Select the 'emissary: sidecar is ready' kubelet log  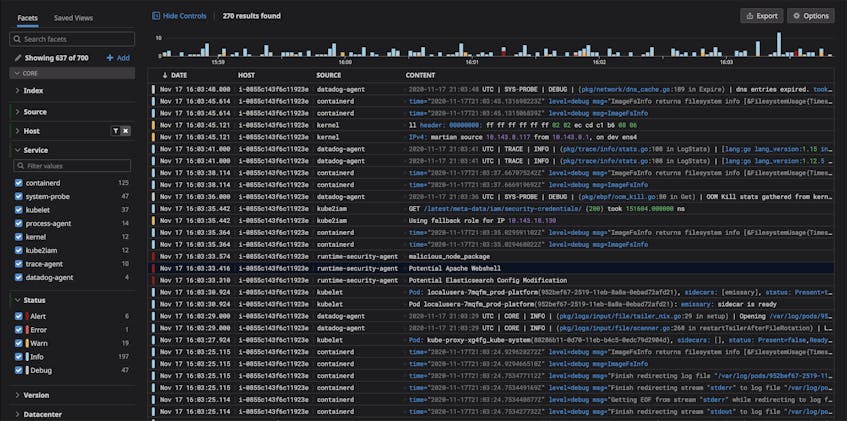point(492,304)
